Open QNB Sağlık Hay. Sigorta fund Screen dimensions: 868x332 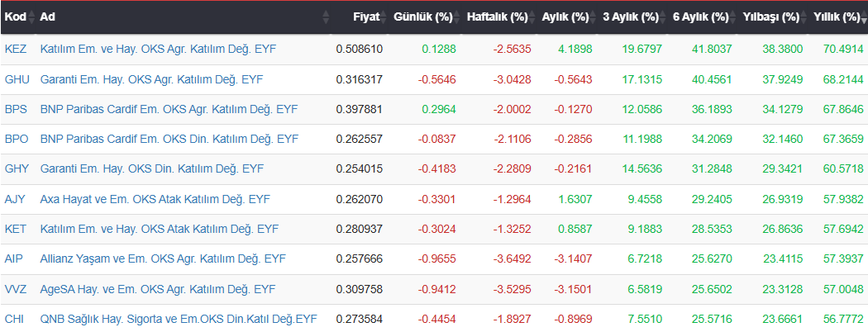coord(179,319)
